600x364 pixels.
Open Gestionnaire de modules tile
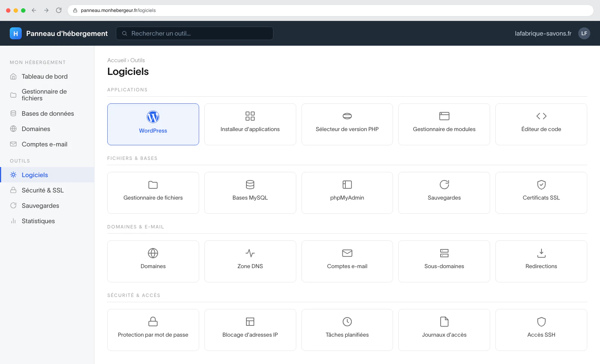click(444, 124)
